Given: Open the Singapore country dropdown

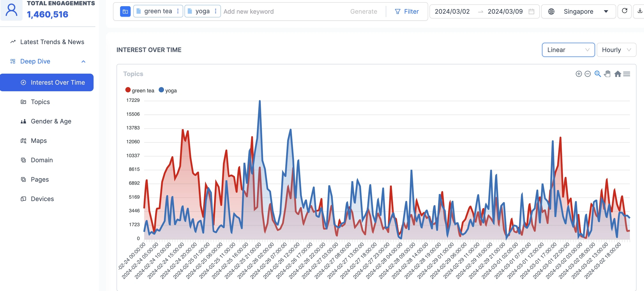Looking at the screenshot, I should [578, 11].
